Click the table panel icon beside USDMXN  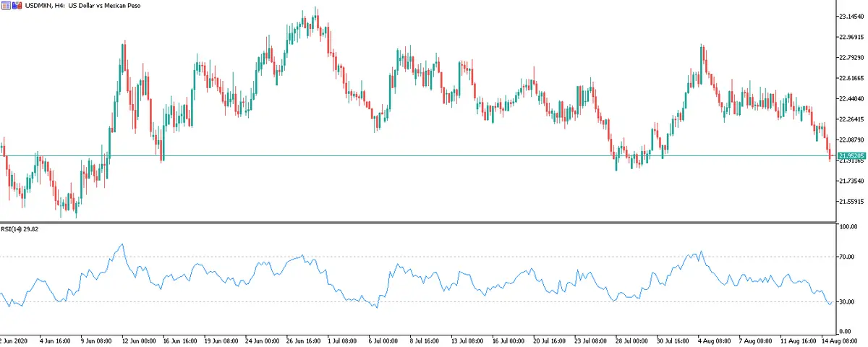[x=6, y=6]
